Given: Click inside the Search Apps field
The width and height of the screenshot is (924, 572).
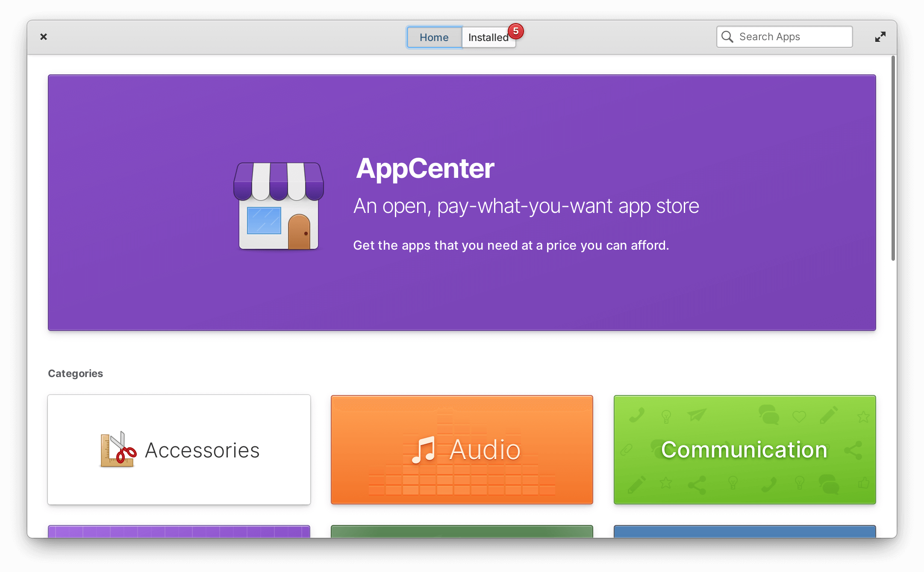Looking at the screenshot, I should pyautogui.click(x=791, y=36).
